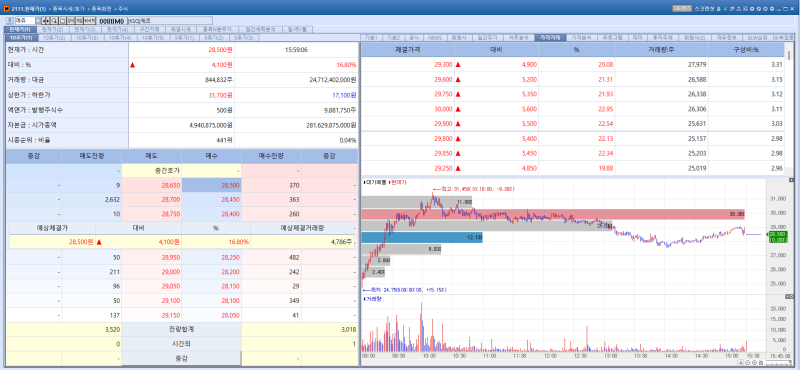
Task: Click the 29,300 trade price row
Action: click(572, 64)
